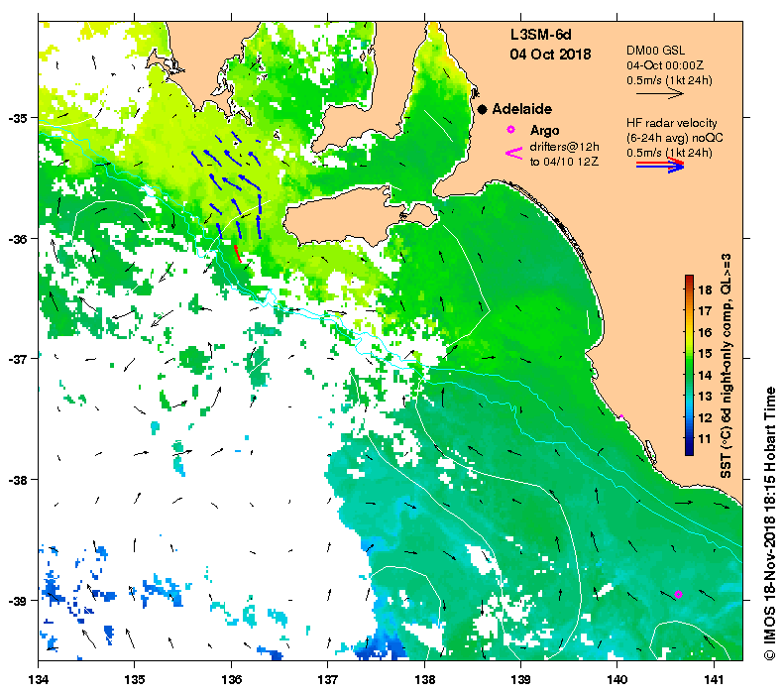The height and width of the screenshot is (694, 784).
Task: Click the '04-Oct 00:00Z' legend text
Action: click(665, 65)
